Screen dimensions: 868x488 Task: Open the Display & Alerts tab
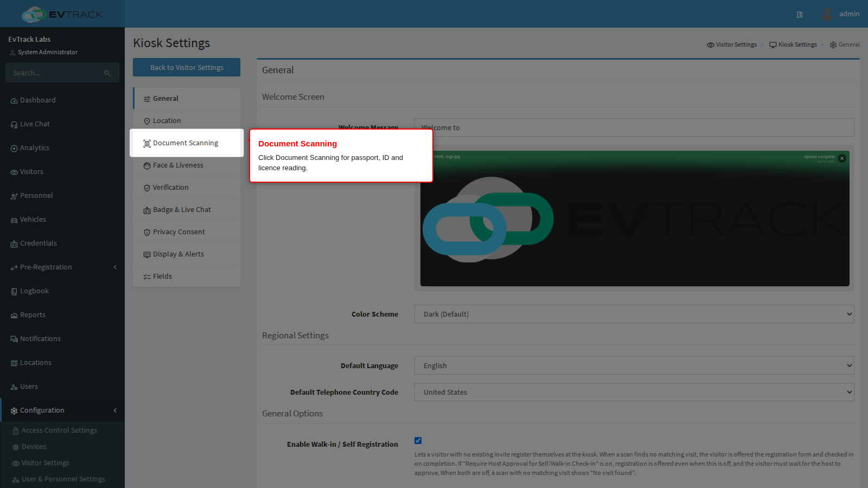pyautogui.click(x=187, y=254)
